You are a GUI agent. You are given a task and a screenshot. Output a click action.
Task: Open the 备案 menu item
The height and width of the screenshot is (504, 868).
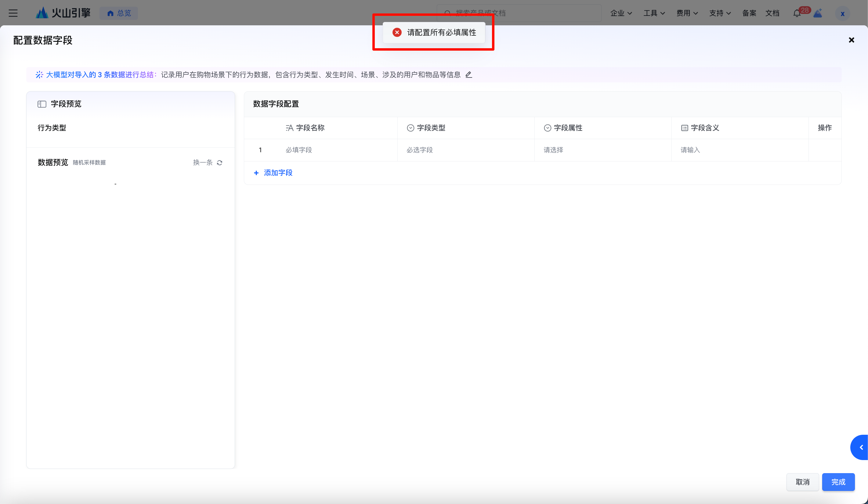click(x=749, y=13)
